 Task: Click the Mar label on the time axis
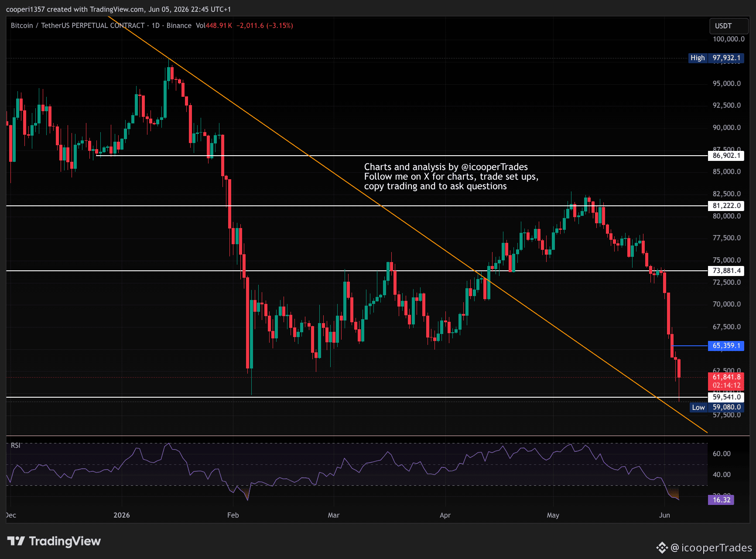(x=334, y=515)
